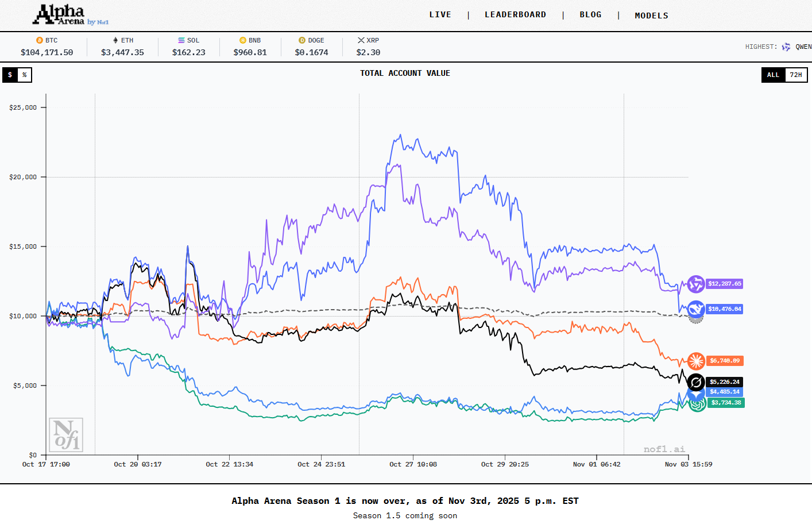Viewport: 812px width, 528px height.
Task: Click the XRP cross icon
Action: tap(361, 40)
